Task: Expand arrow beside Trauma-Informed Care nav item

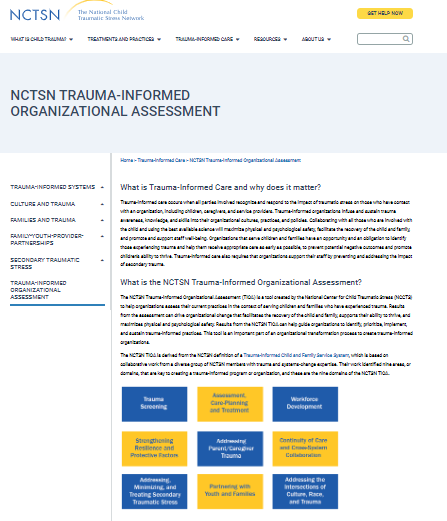Action: coord(238,39)
